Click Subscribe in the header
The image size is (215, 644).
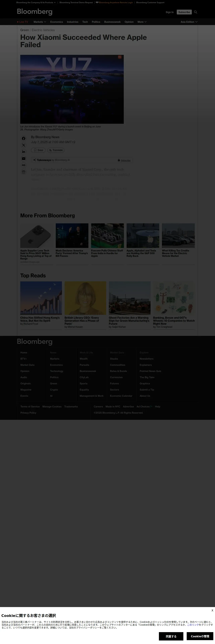184,12
